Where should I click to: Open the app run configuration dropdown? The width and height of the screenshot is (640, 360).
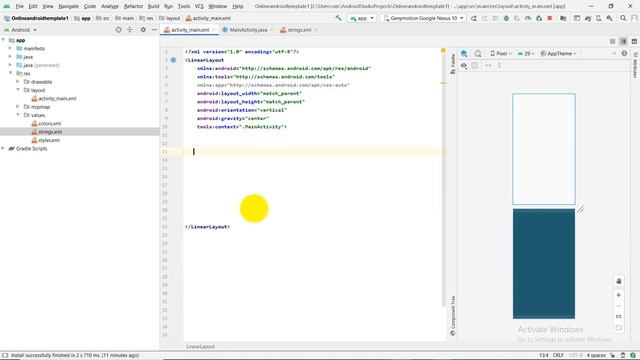[362, 18]
